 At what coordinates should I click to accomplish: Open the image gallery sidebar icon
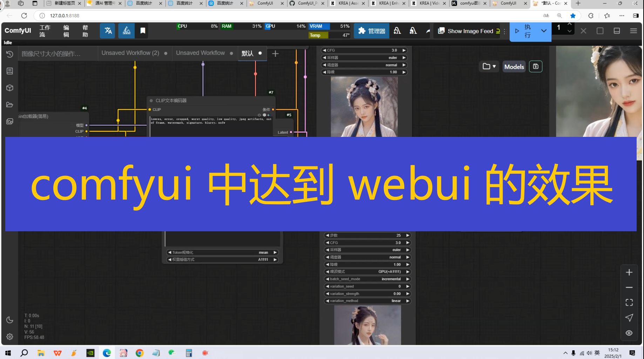[10, 121]
